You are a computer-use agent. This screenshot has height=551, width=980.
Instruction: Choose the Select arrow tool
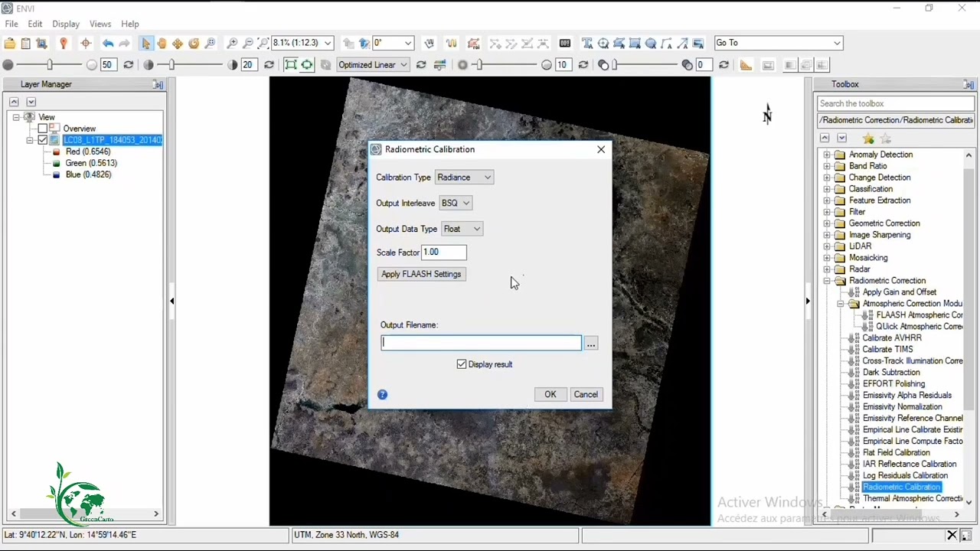tap(146, 44)
